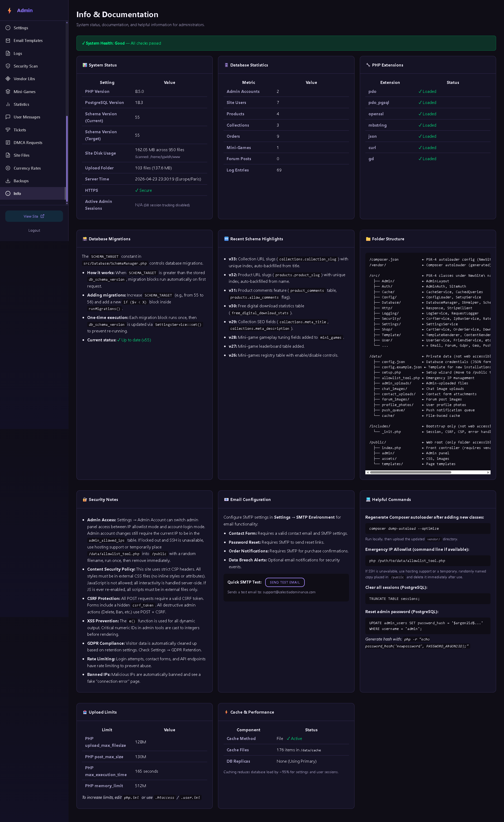Click the View Site button

(x=34, y=216)
